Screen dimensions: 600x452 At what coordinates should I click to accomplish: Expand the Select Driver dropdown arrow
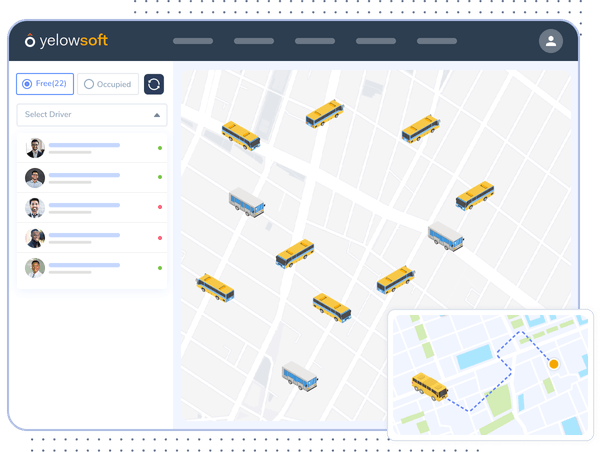(157, 115)
